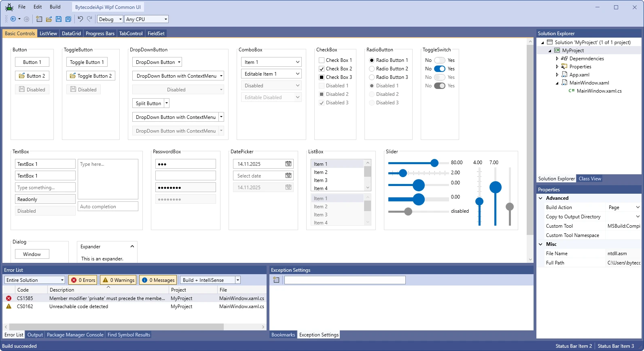Tick the Check Box 1 checkbox
Screen dimensions: 644x351
[x=322, y=60]
